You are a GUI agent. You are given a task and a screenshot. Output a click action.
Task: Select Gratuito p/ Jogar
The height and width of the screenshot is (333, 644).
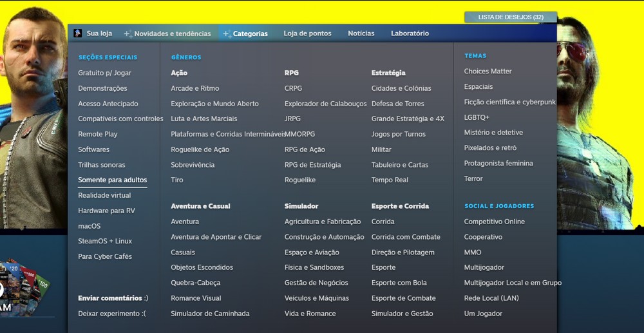pos(105,73)
